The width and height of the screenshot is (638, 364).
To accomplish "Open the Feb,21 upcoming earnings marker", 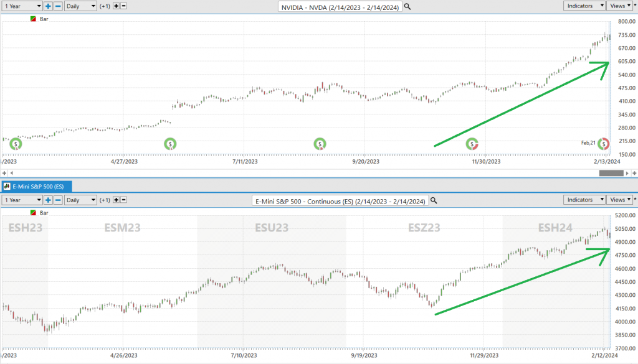I will [x=603, y=144].
